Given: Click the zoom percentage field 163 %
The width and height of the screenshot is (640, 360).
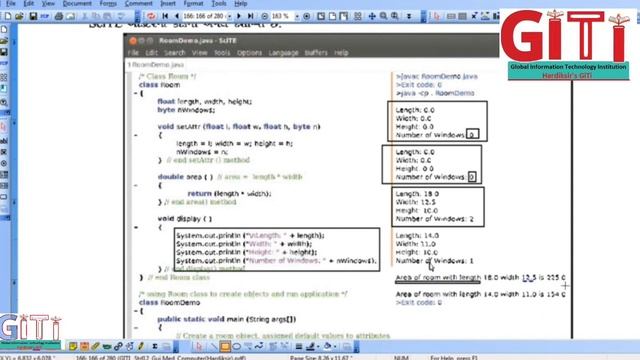Looking at the screenshot, I should pos(282,16).
